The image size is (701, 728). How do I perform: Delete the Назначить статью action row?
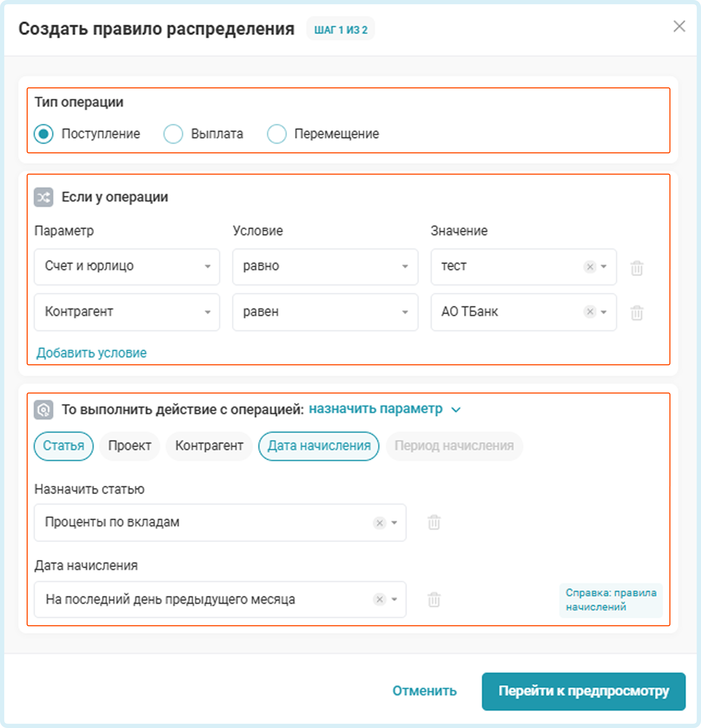point(434,522)
